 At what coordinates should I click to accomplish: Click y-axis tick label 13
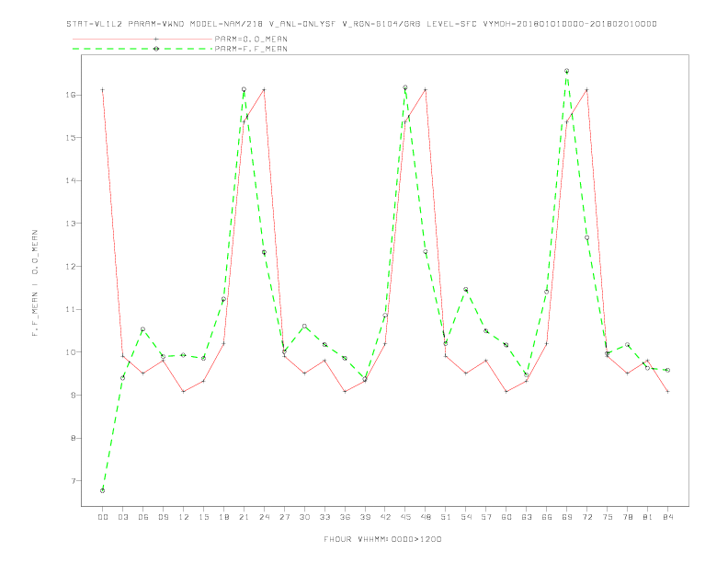[71, 224]
